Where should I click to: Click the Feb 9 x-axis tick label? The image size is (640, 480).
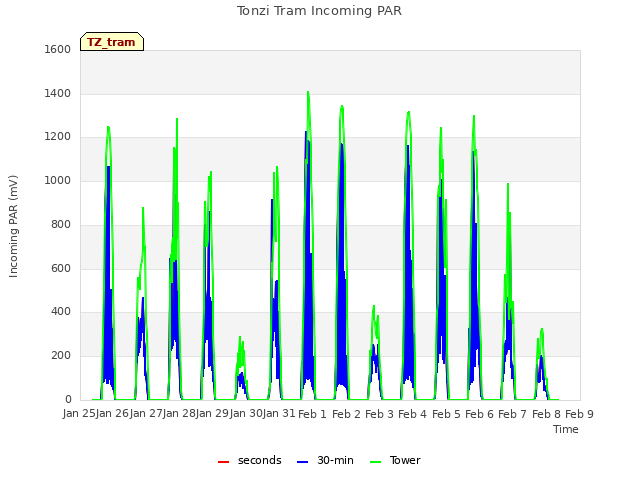[x=579, y=414]
